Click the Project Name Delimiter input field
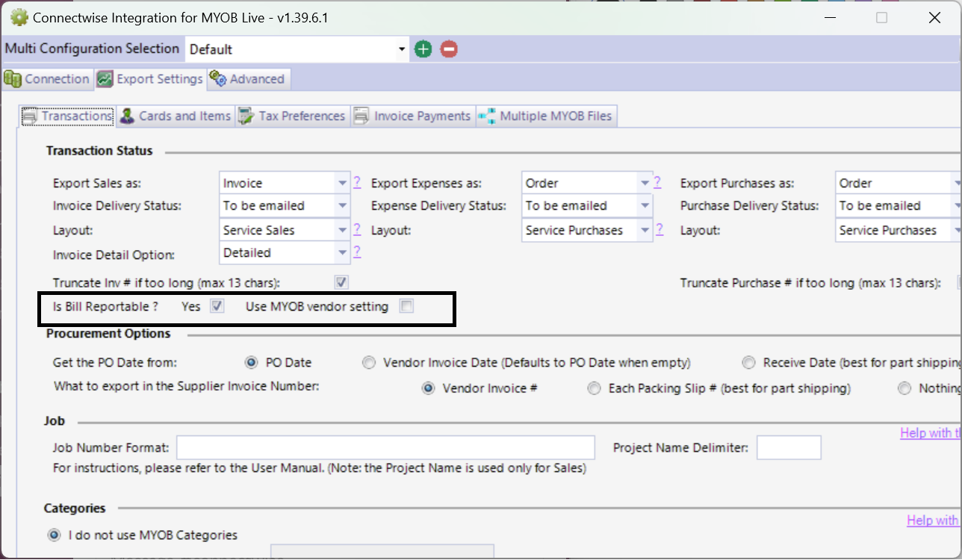 tap(789, 447)
